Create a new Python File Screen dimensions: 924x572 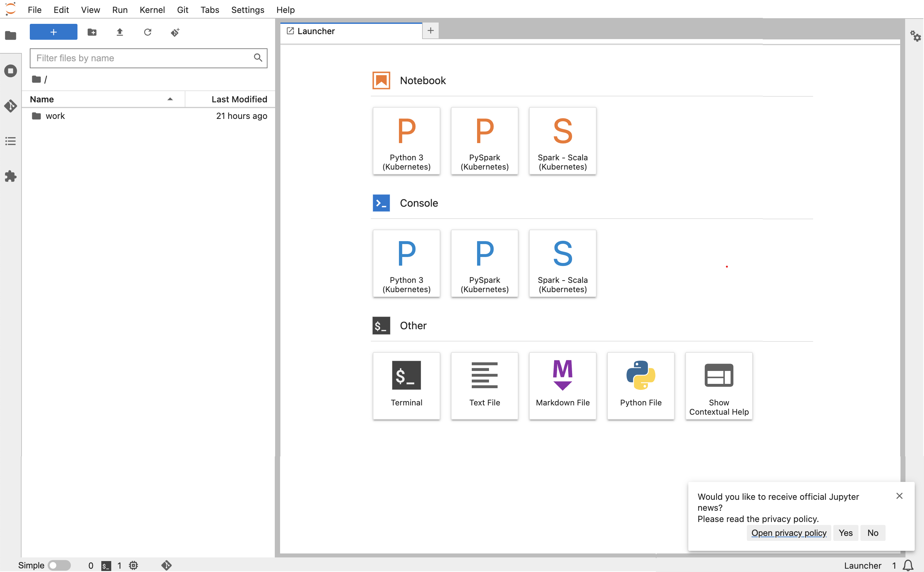point(641,386)
